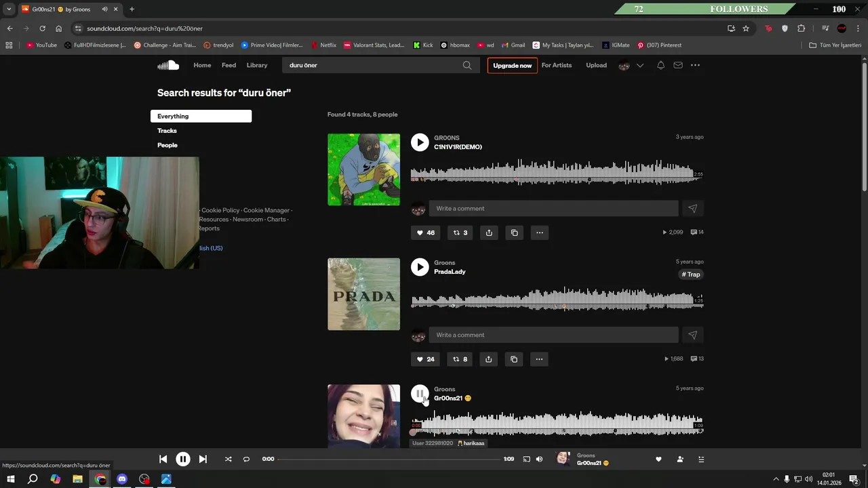This screenshot has width=868, height=488.
Task: Repost PradaLady with 8 reposts
Action: (x=460, y=359)
